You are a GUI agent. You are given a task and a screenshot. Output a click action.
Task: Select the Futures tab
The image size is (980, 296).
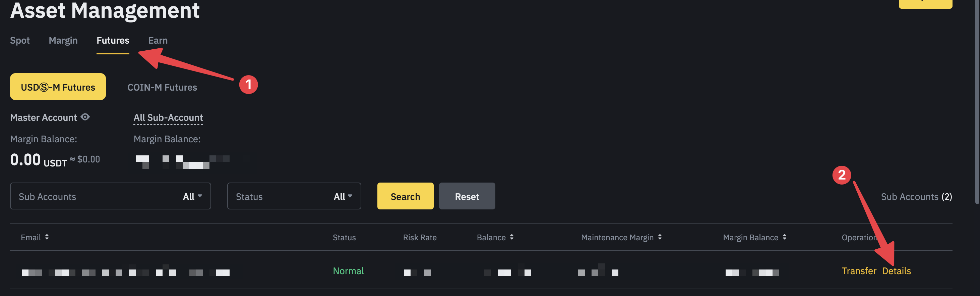(x=113, y=40)
